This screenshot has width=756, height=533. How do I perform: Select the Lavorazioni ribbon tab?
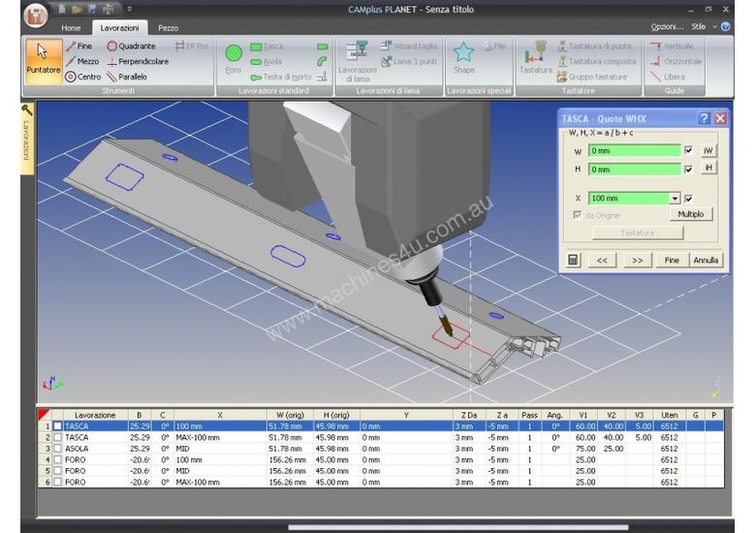click(119, 28)
